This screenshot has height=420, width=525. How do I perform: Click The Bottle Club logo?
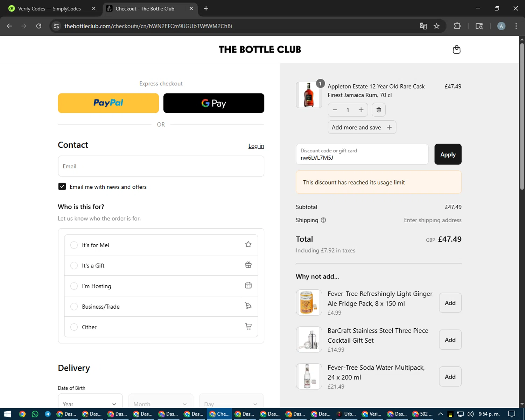pyautogui.click(x=260, y=49)
